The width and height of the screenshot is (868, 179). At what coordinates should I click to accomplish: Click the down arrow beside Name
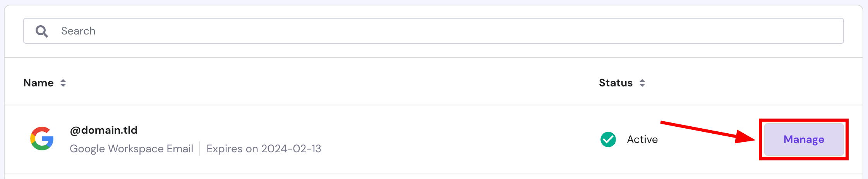point(63,85)
